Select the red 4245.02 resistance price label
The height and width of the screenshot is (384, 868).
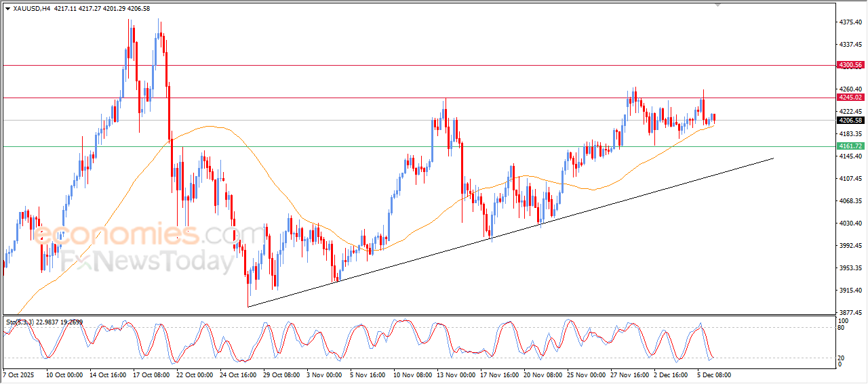850,98
